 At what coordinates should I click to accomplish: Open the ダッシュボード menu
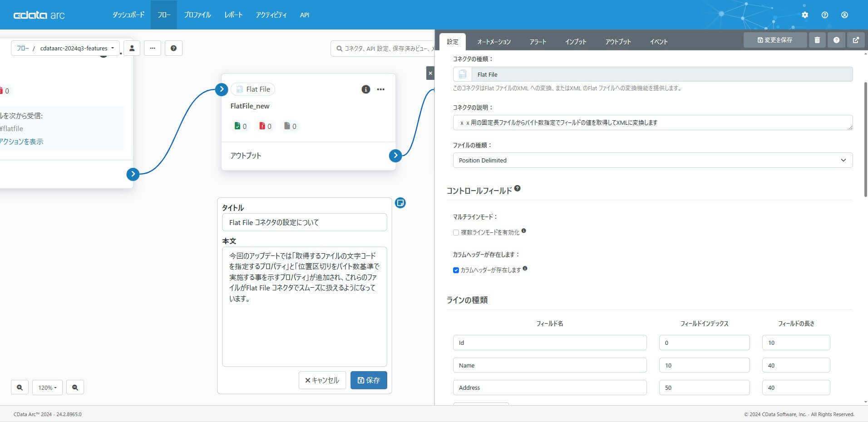click(x=128, y=15)
